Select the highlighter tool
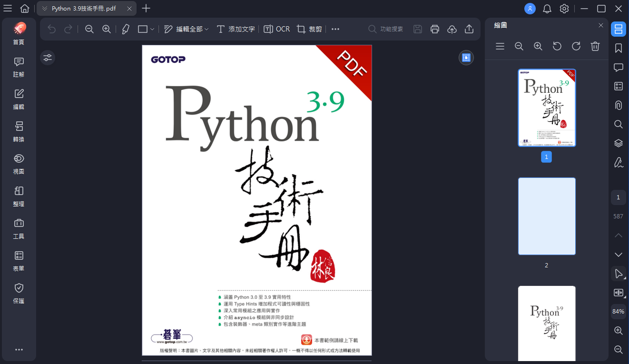This screenshot has height=364, width=629. click(125, 29)
